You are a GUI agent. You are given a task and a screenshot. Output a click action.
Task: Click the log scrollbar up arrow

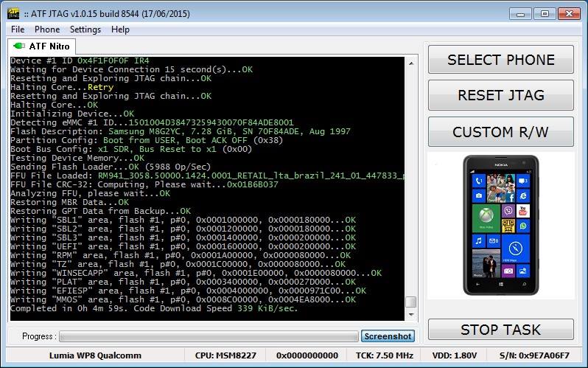pyautogui.click(x=411, y=63)
